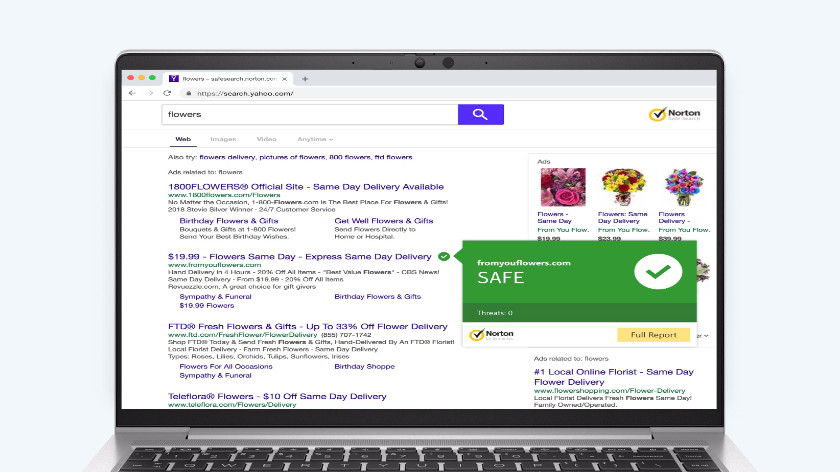This screenshot has width=840, height=473.
Task: Click www.1800flowers.com/Flowers URL text
Action: 224,195
